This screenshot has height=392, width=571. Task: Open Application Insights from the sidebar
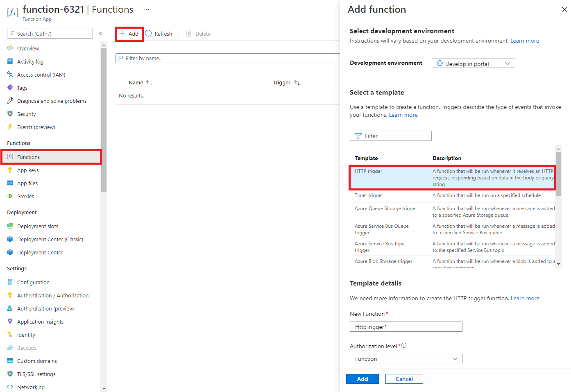click(x=40, y=322)
